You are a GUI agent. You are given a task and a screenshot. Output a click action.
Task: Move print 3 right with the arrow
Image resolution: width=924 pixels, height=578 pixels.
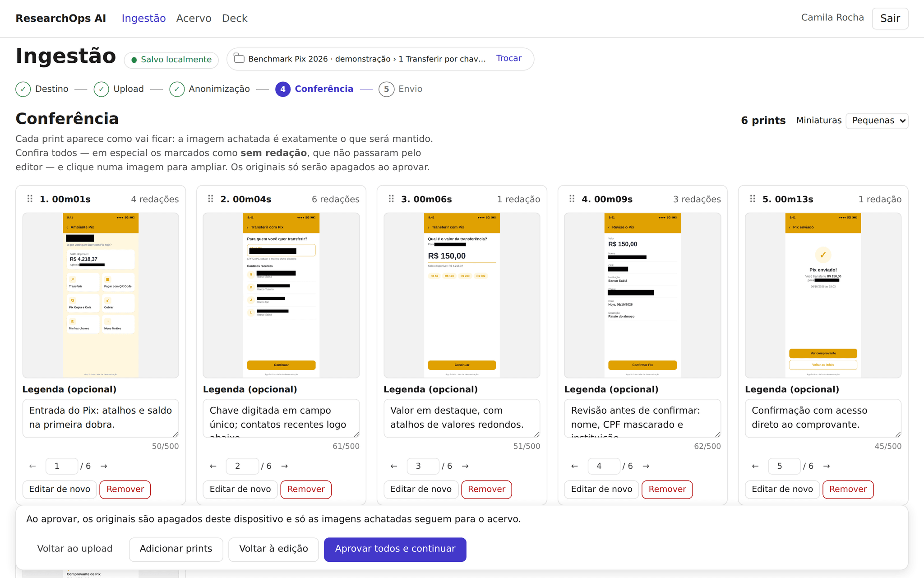tap(465, 466)
